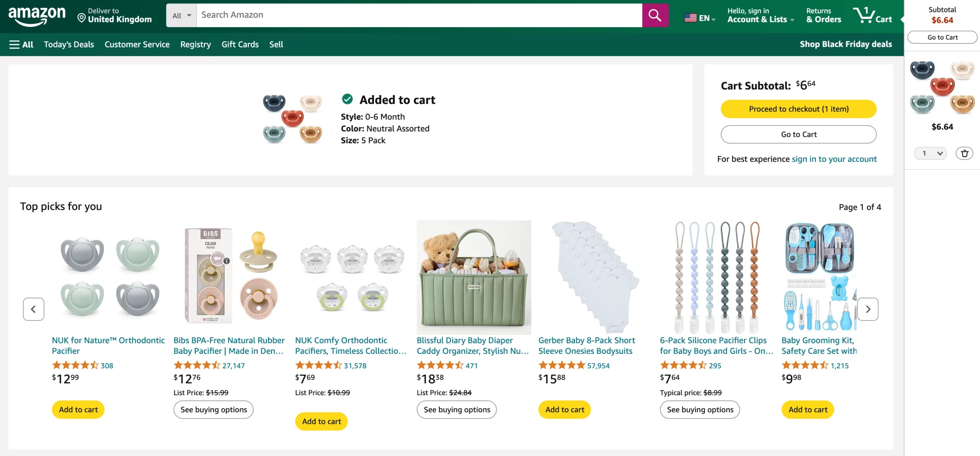Open the sidebar quantity dropdown showing 1
980x456 pixels.
(930, 154)
